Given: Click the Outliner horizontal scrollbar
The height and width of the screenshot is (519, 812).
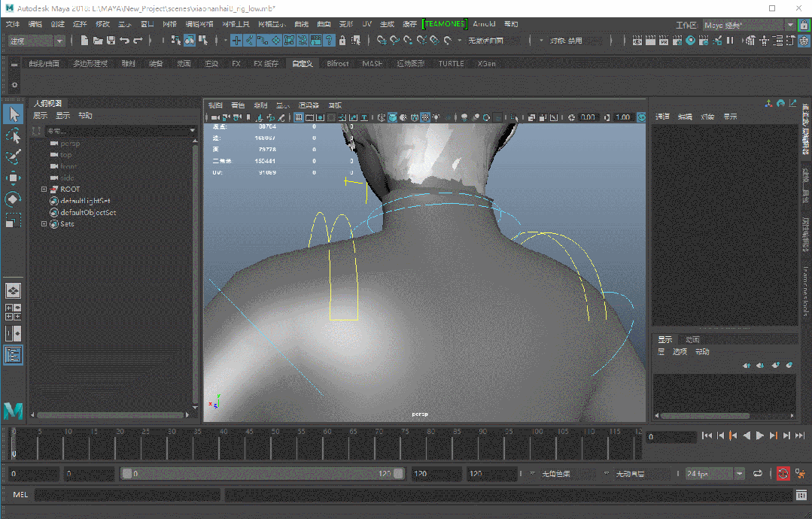Looking at the screenshot, I should 111,415.
